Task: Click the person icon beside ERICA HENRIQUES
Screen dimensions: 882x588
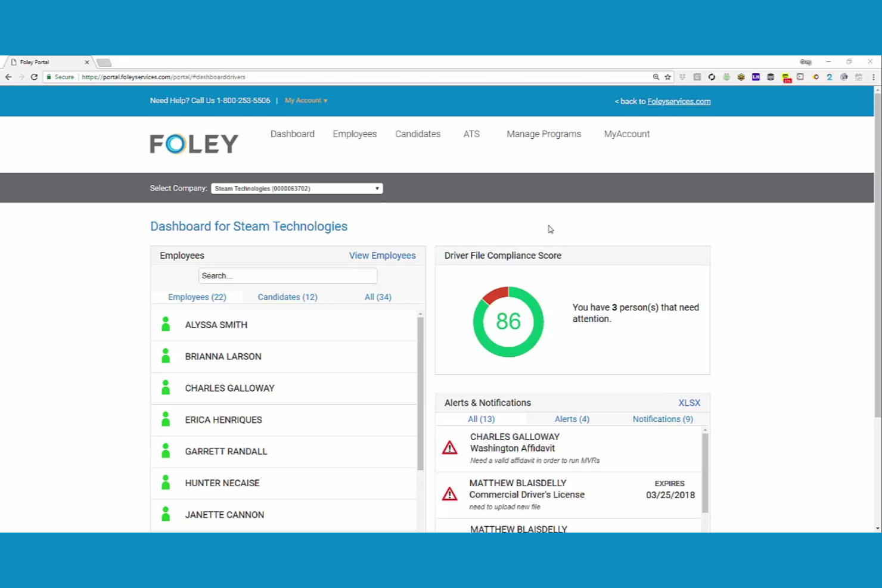Action: coord(166,419)
